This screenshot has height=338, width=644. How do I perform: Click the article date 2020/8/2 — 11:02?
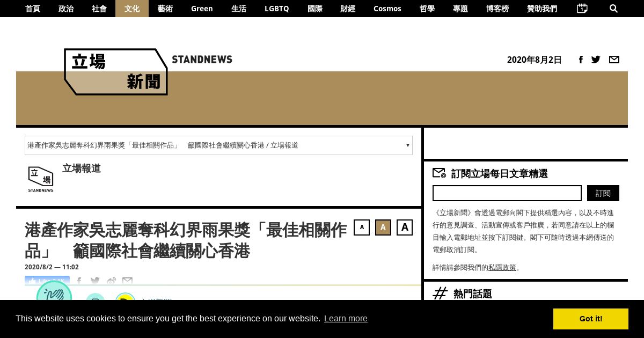pos(52,267)
